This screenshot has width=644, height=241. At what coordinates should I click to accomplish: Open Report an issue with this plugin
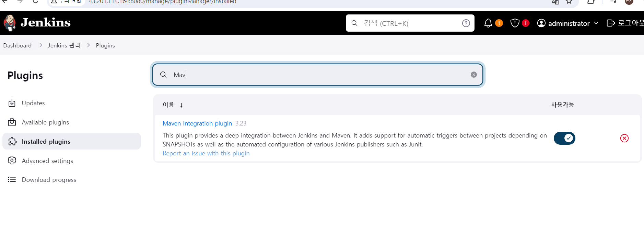[206, 153]
